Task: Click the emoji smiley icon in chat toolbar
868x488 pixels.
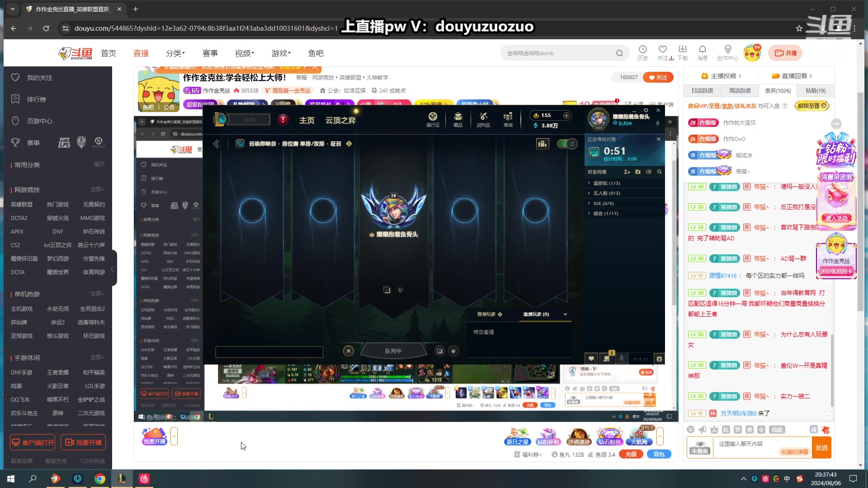Action: (x=690, y=429)
